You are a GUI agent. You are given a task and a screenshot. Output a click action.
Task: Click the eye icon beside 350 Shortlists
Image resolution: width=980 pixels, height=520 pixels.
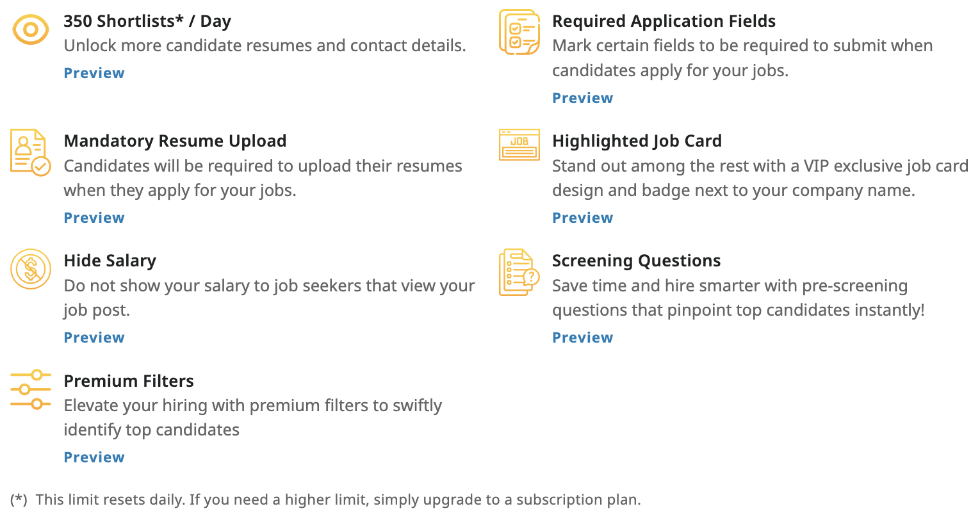click(x=30, y=29)
